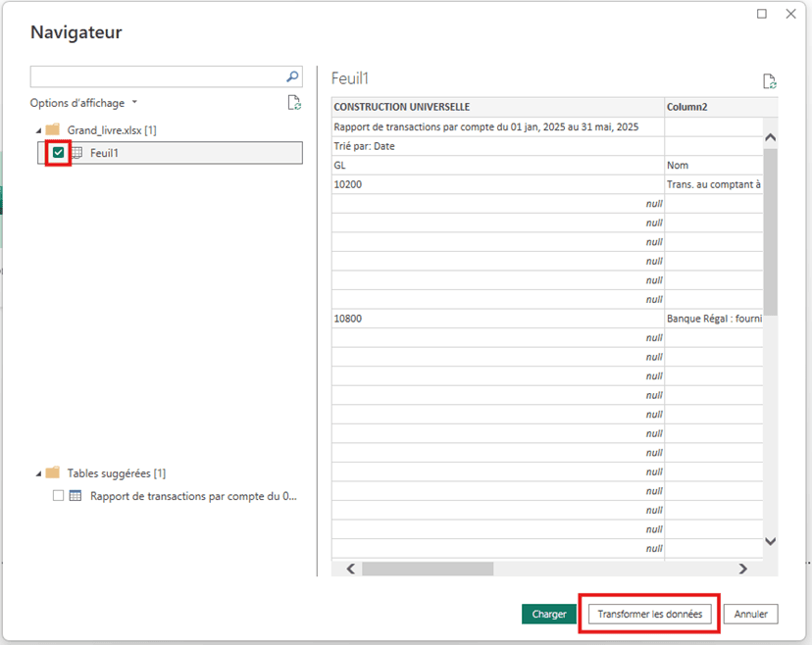This screenshot has width=812, height=645.
Task: Click Transformer les données button
Action: 650,614
